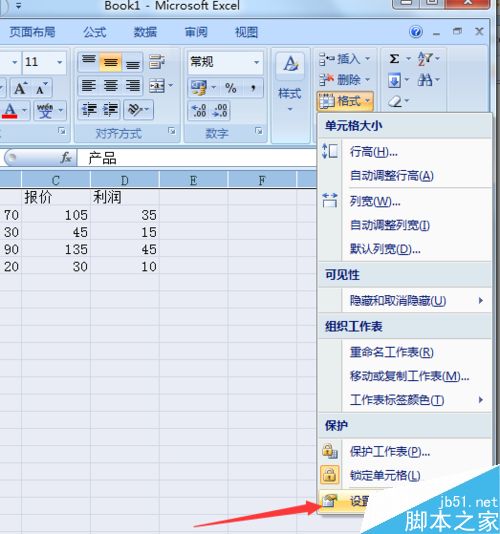Choose 重命名工作表(R)
Viewport: 500px width, 534px height.
405,352
